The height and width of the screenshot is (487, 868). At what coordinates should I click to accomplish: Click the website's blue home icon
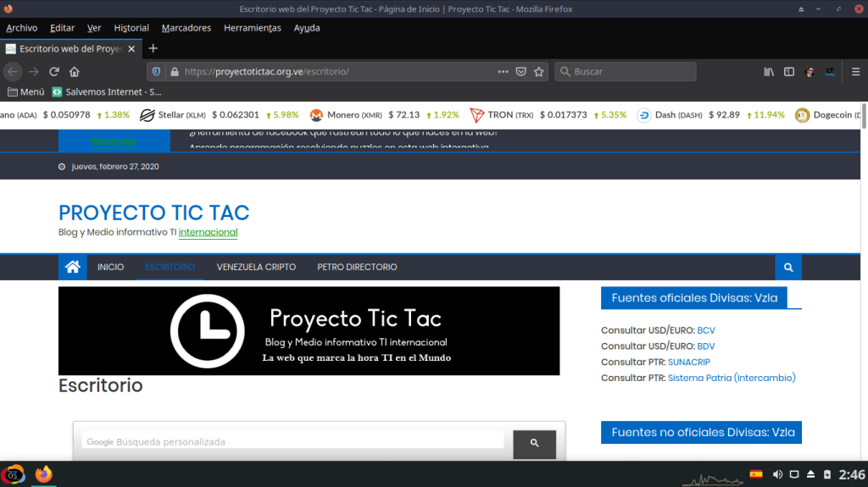[x=73, y=267]
